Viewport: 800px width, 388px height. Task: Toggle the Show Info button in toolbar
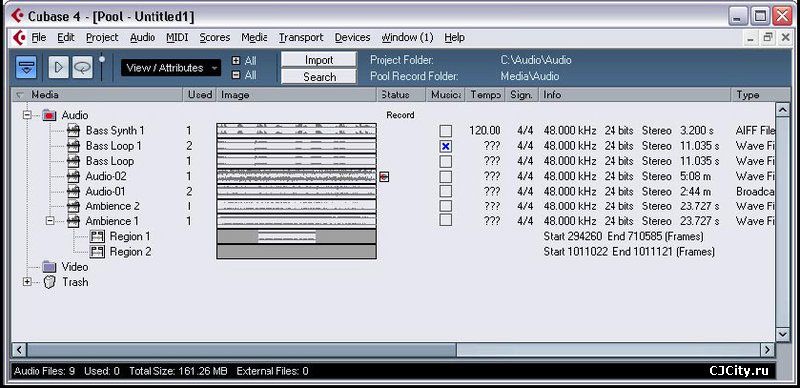26,67
